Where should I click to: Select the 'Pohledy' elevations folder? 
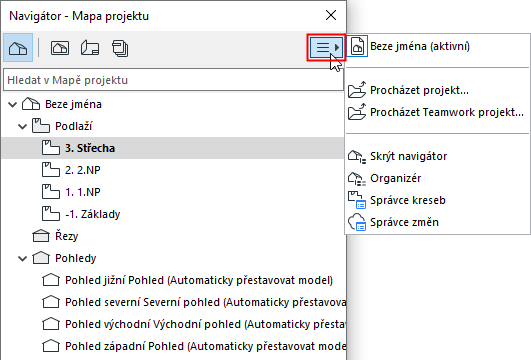point(173,258)
